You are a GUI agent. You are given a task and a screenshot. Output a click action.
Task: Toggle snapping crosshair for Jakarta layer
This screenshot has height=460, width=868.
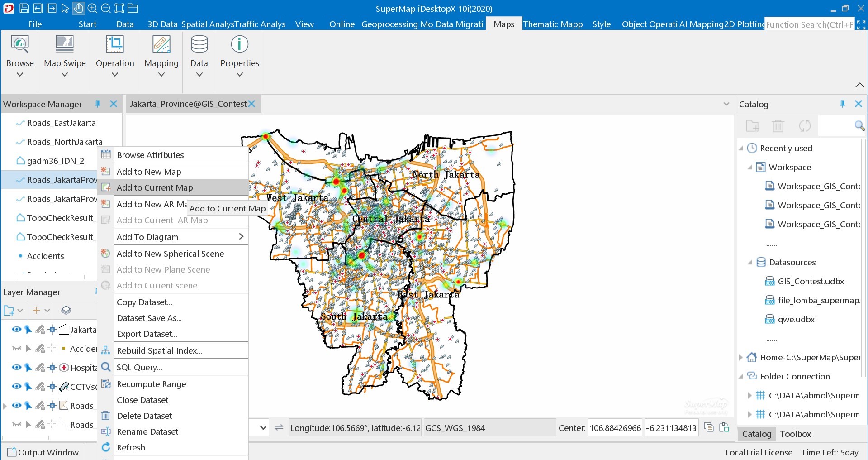[52, 330]
